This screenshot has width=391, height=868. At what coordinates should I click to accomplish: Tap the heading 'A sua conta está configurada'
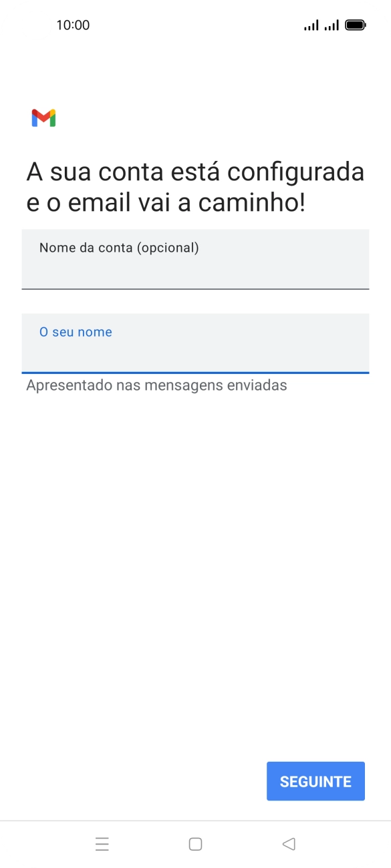click(x=195, y=171)
